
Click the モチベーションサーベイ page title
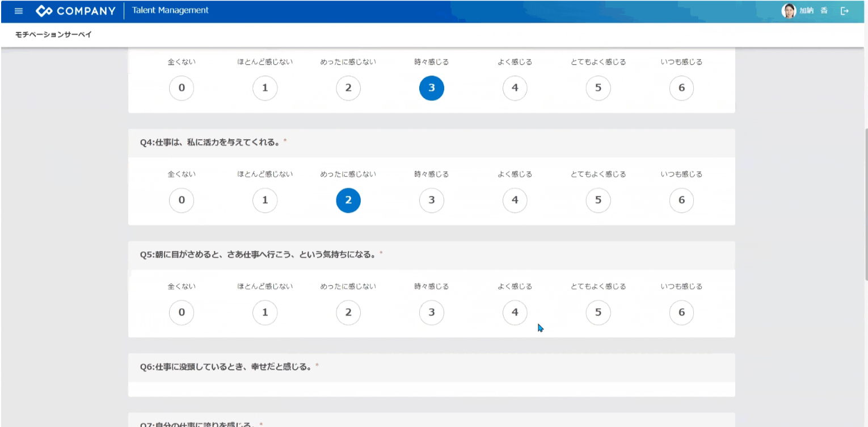(x=53, y=35)
